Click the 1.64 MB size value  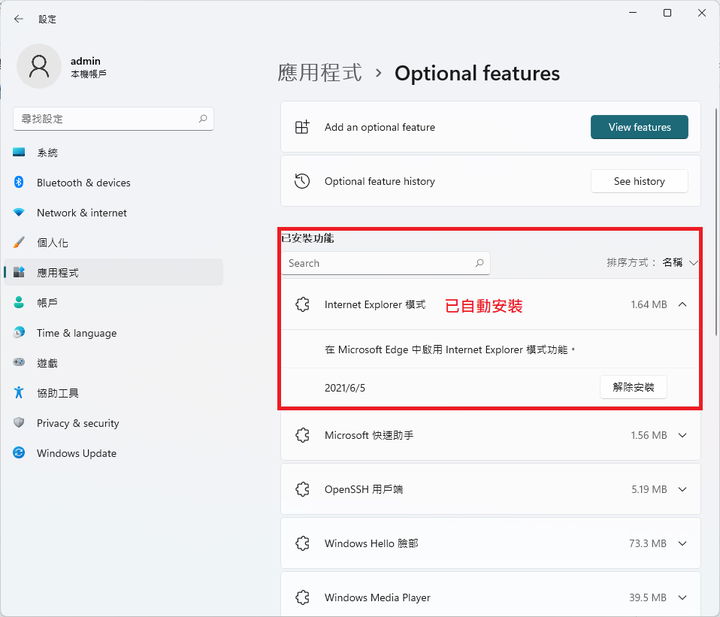[x=649, y=304]
